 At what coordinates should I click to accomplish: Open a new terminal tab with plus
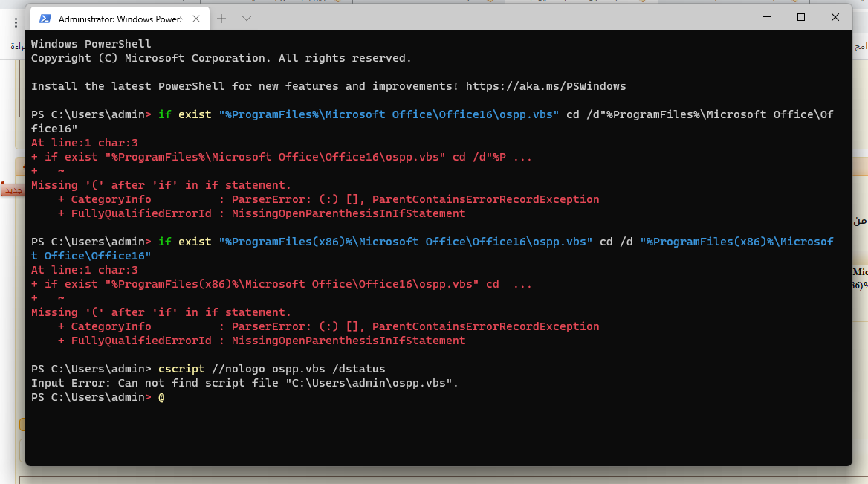pyautogui.click(x=221, y=19)
